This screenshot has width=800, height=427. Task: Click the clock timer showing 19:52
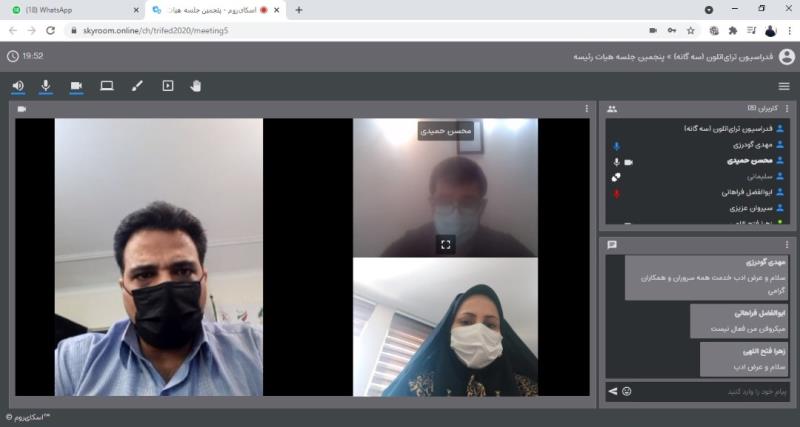[x=26, y=56]
